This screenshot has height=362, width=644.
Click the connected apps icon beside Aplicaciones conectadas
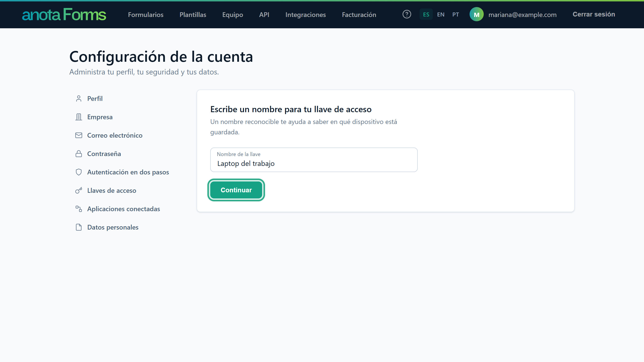(79, 209)
